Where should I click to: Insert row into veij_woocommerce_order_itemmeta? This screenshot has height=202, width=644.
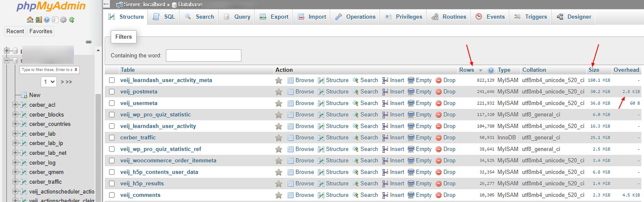coord(393,161)
